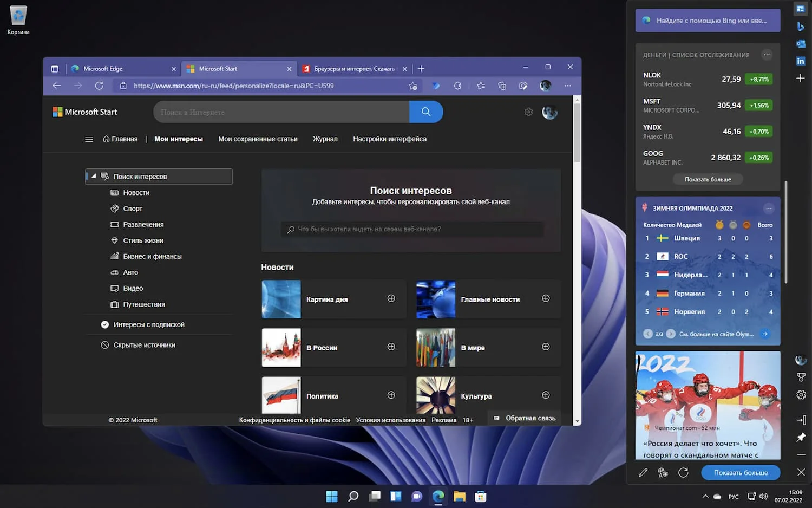The height and width of the screenshot is (508, 812).
Task: Click the LinkedIn icon in sidebar
Action: [x=801, y=61]
